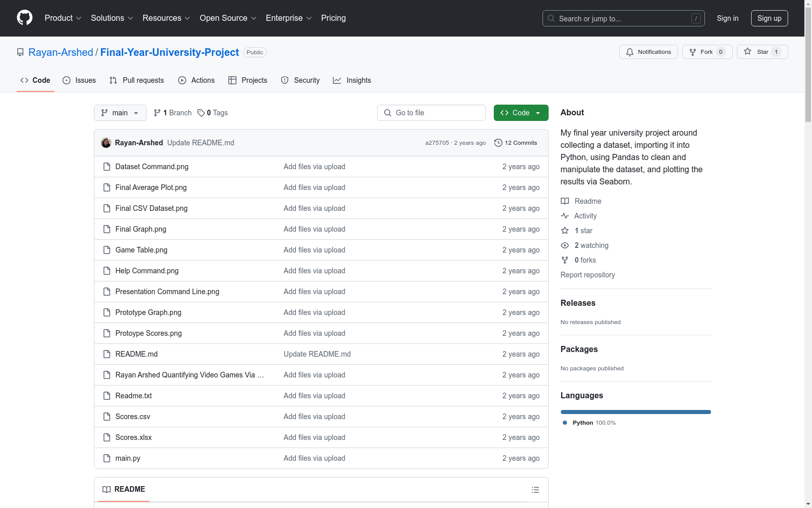Screen dimensions: 812x508
Task: Click Rayan-Arshed's avatar in commit row
Action: point(106,143)
